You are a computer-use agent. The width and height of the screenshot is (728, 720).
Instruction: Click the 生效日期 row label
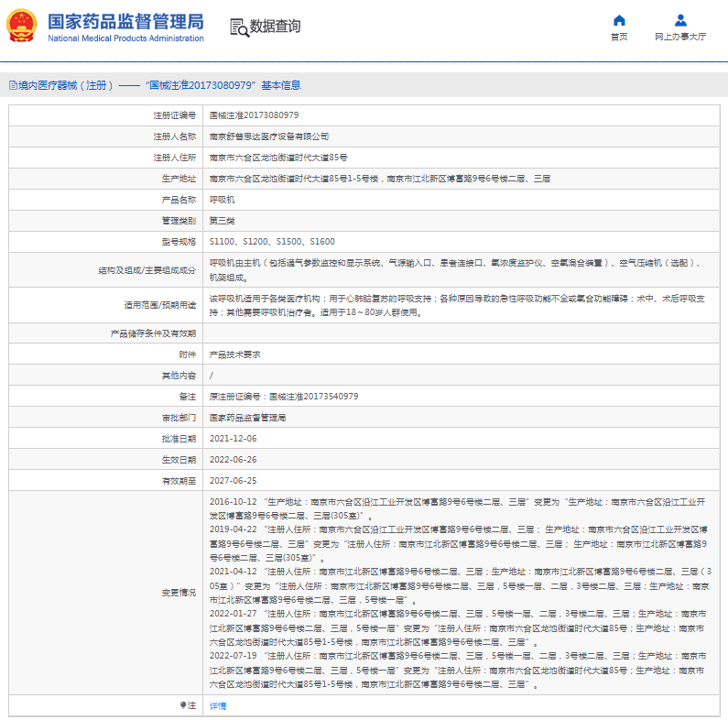coord(179,460)
